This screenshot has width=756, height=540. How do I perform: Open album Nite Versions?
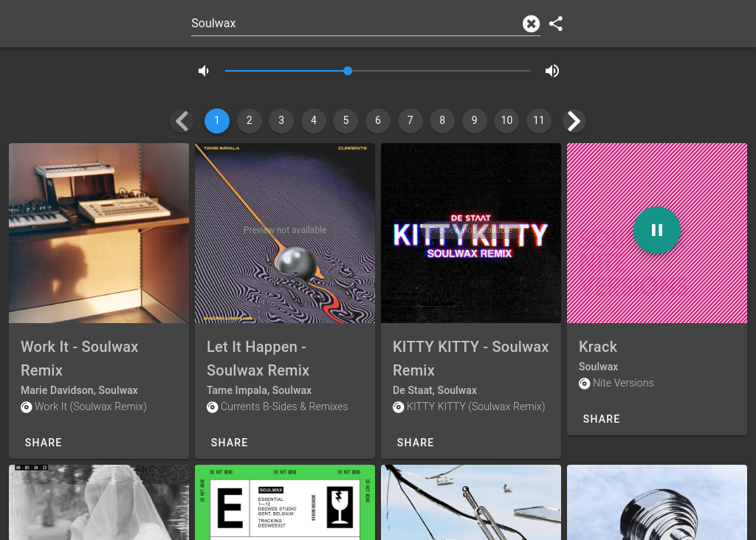[623, 383]
